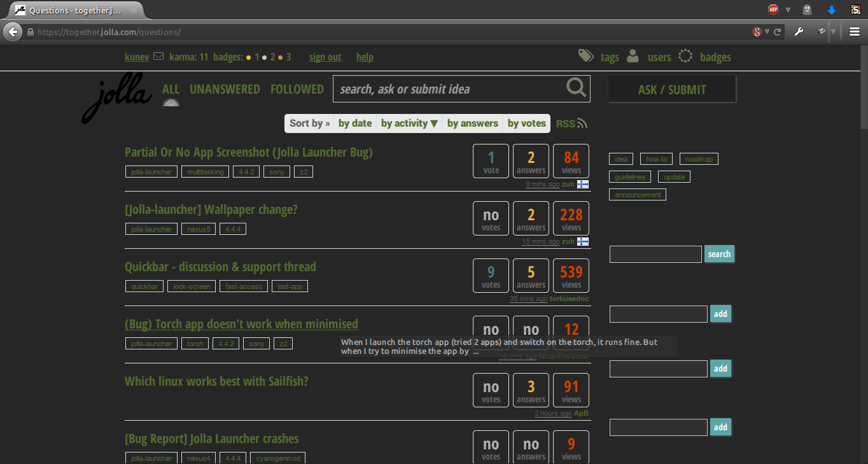Select the idea tag in sidebar
The height and width of the screenshot is (464, 868).
(x=621, y=159)
